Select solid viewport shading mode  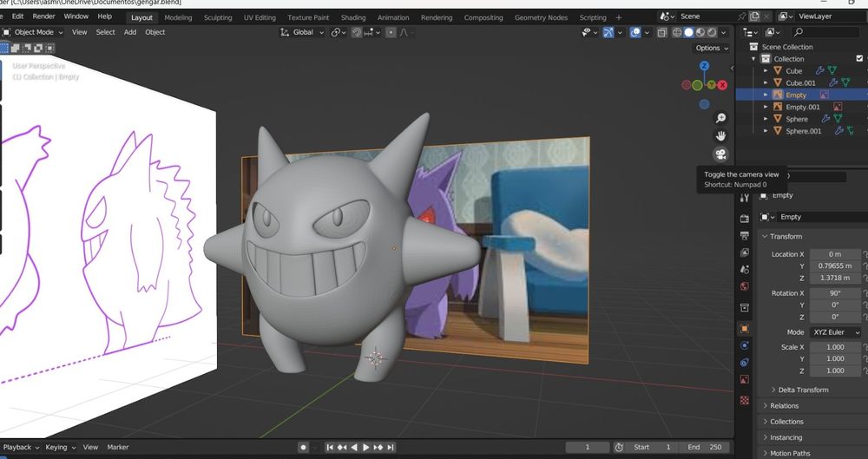[689, 32]
